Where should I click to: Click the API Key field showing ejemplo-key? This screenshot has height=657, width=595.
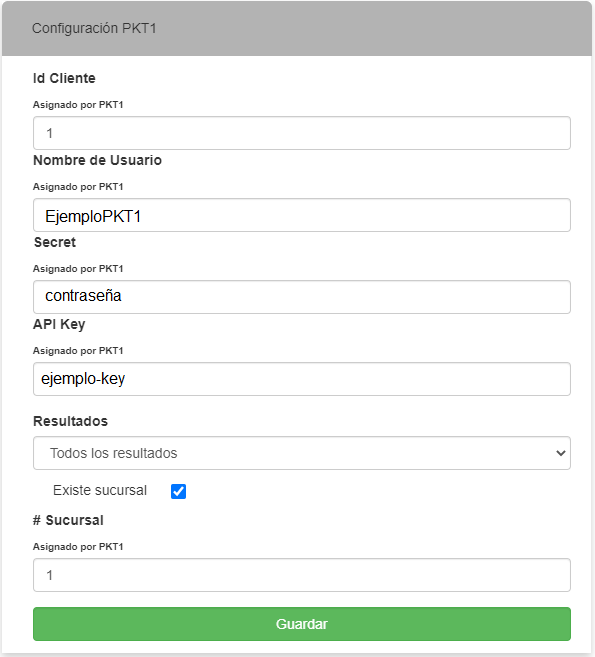(x=302, y=379)
